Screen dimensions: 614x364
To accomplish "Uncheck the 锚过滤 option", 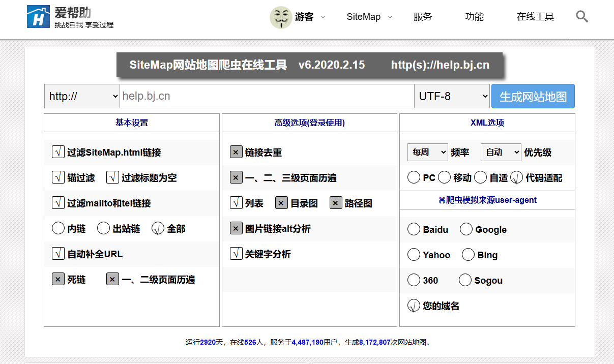I will (x=58, y=177).
